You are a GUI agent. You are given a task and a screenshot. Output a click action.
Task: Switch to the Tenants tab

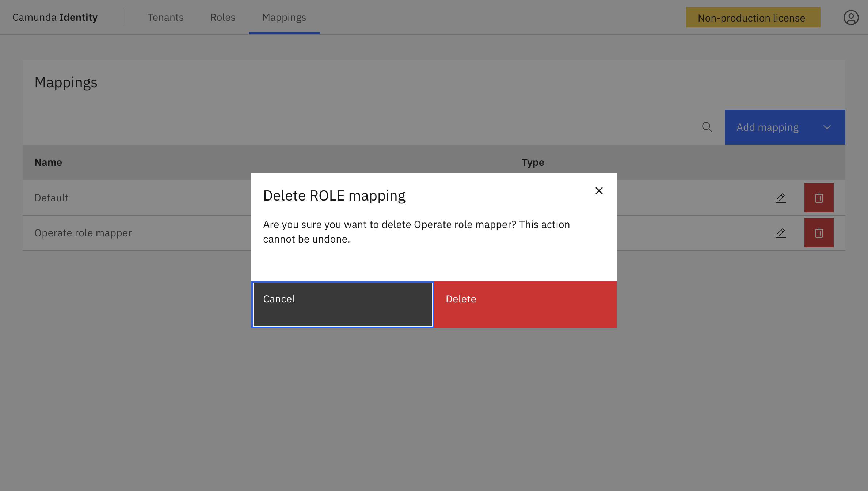tap(165, 17)
